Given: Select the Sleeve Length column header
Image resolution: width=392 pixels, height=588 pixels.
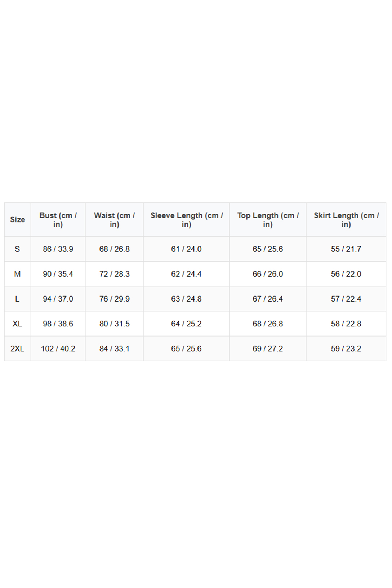Looking at the screenshot, I should coord(186,219).
